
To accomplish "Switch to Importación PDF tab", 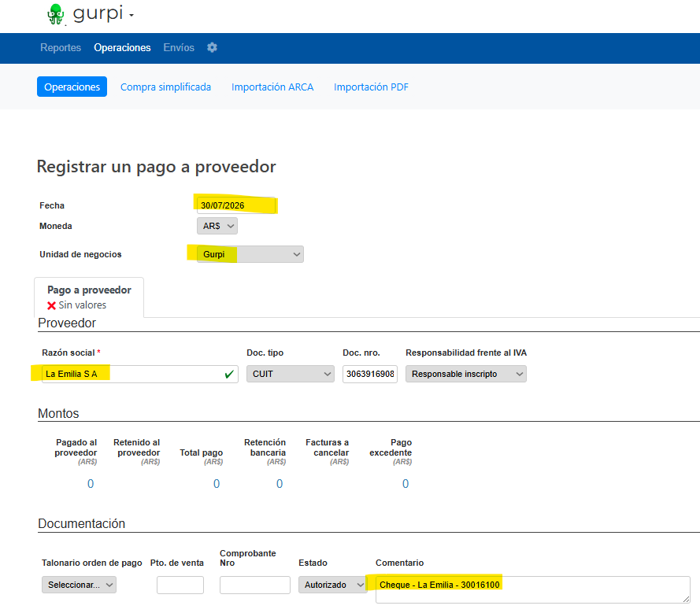I will 371,87.
